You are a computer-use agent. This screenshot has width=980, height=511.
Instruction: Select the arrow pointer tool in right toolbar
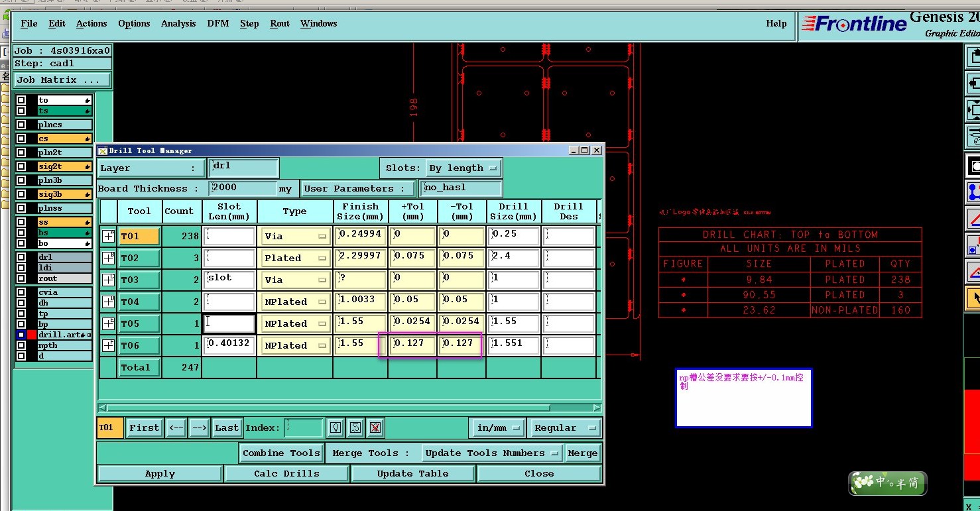[973, 297]
